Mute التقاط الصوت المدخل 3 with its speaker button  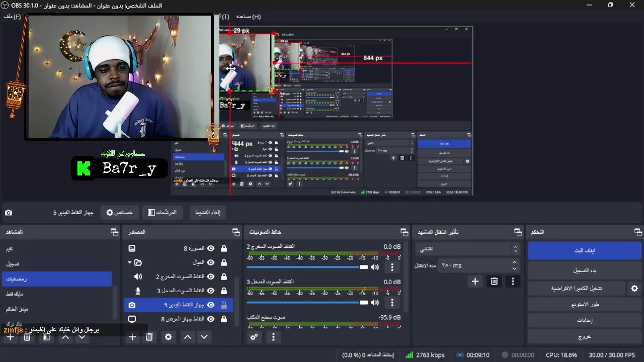tap(374, 303)
